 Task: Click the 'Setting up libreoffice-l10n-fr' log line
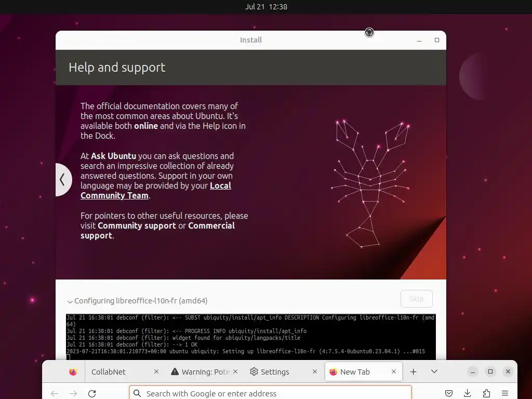pyautogui.click(x=246, y=352)
